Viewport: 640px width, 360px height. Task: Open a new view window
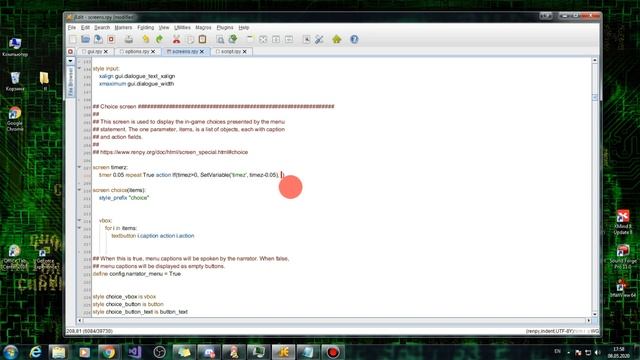250,39
